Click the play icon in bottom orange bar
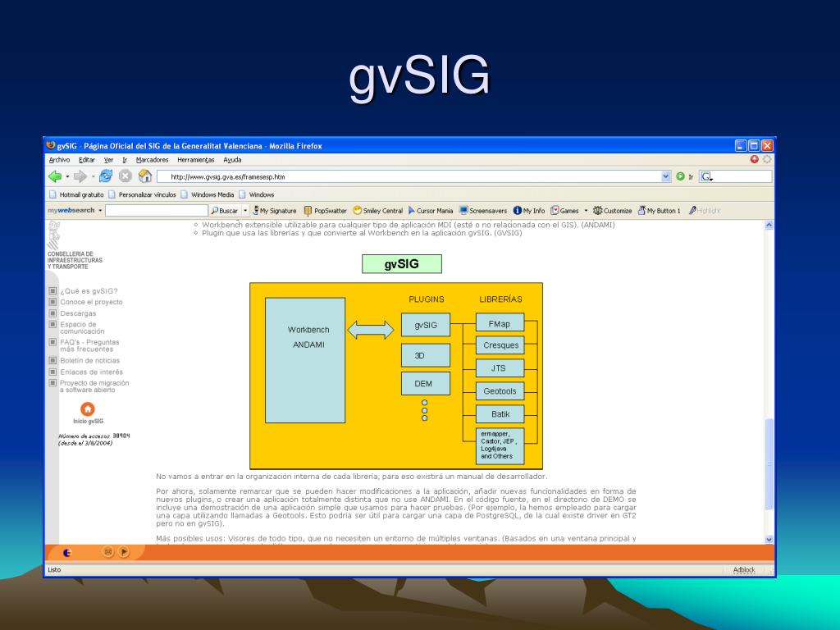The image size is (840, 630). 124,551
